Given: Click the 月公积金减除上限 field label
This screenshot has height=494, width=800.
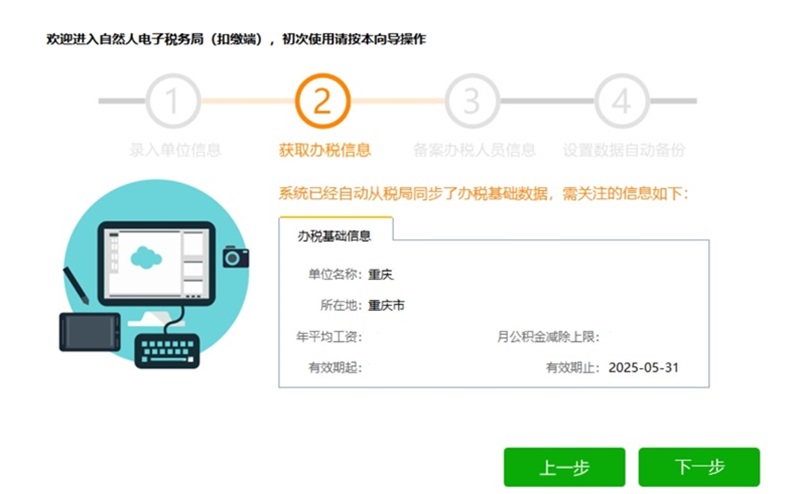Looking at the screenshot, I should coord(548,337).
